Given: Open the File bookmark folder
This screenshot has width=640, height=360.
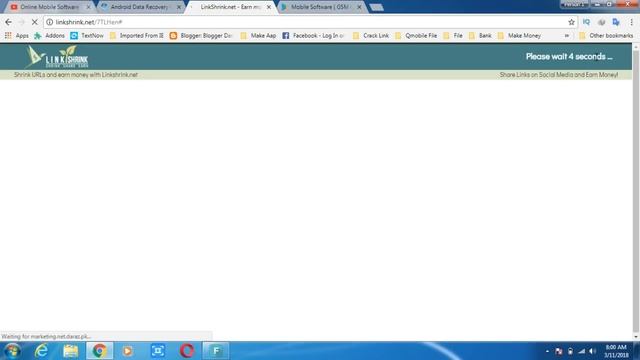Looking at the screenshot, I should [453, 36].
